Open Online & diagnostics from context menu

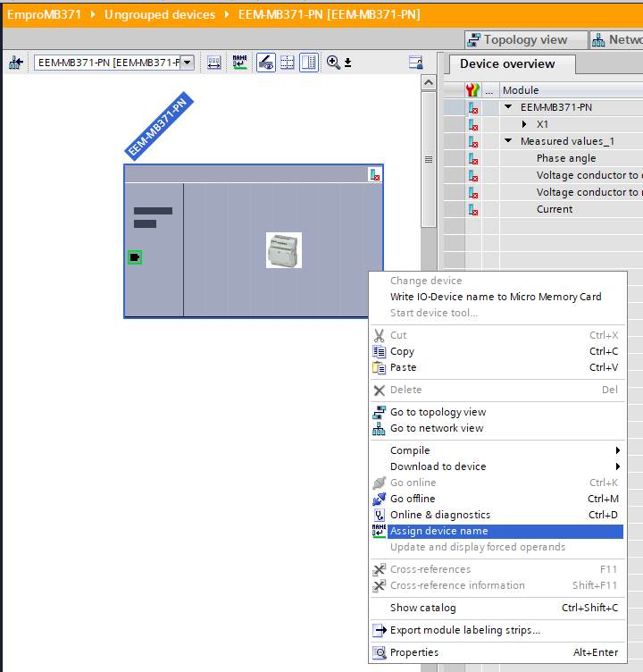tap(497, 515)
